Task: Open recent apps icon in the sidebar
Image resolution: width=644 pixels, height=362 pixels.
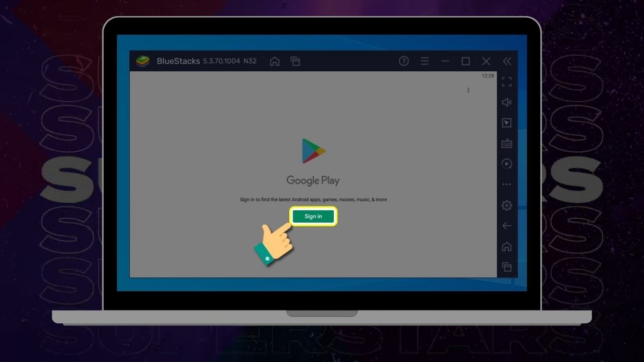Action: [507, 267]
